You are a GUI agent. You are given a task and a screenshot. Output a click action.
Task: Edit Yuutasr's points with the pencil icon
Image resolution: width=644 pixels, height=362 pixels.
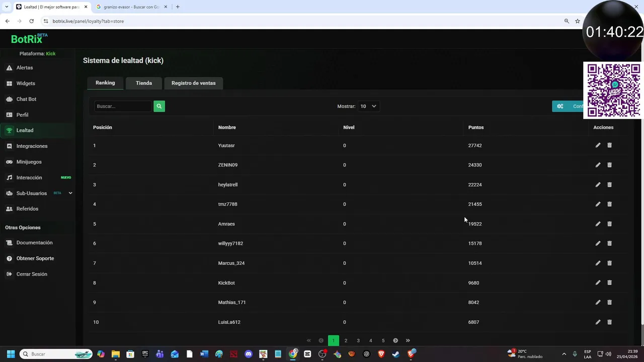(x=598, y=145)
